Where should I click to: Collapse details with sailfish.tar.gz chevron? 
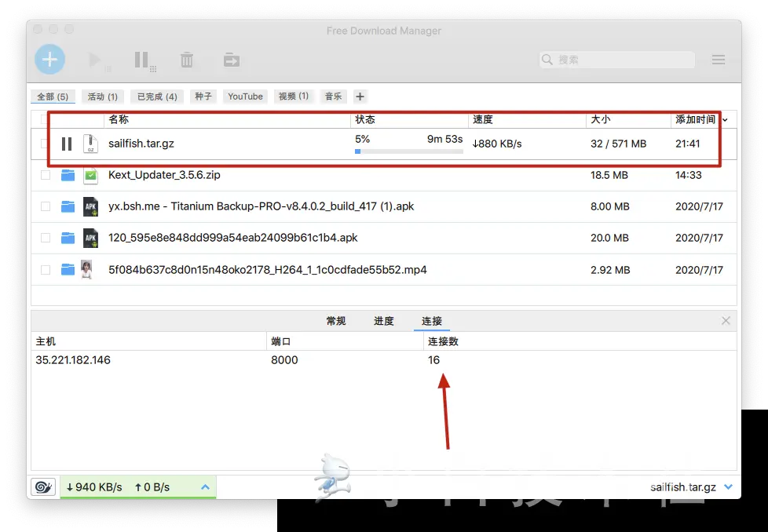(x=728, y=487)
